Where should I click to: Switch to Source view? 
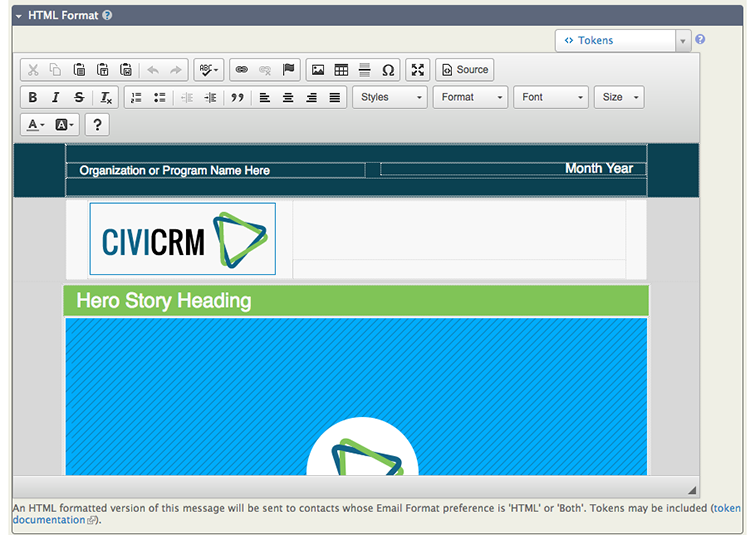coord(464,70)
